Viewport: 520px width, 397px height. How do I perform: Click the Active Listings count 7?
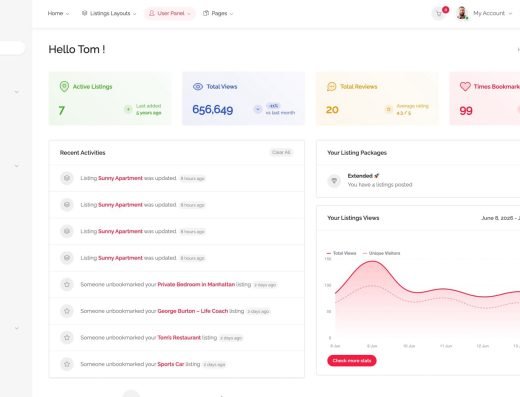pos(62,110)
